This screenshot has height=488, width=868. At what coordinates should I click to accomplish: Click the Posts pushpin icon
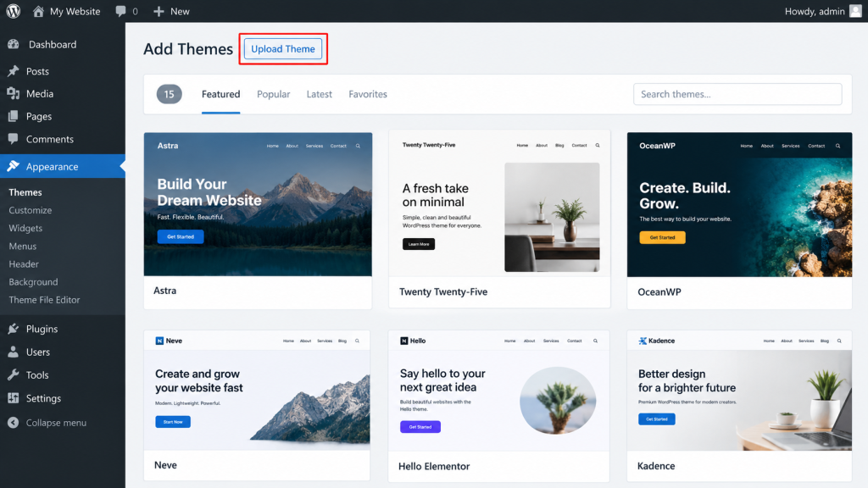[x=14, y=71]
